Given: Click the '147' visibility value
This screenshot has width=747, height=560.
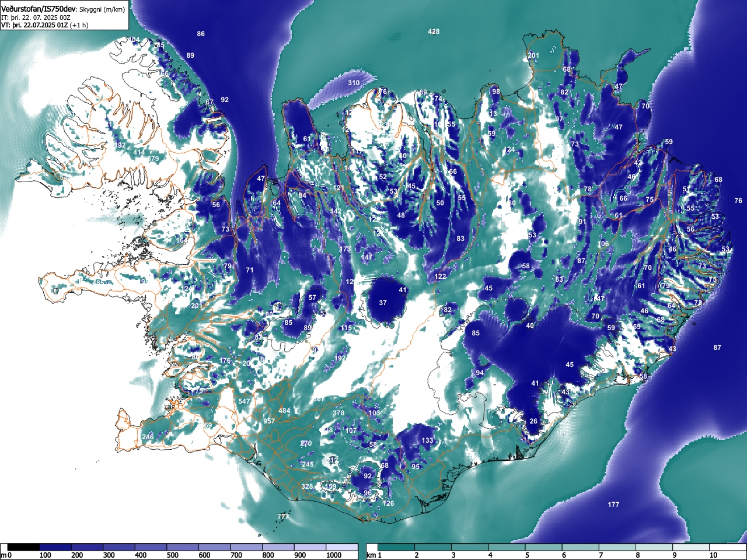Looking at the screenshot, I should 366,257.
